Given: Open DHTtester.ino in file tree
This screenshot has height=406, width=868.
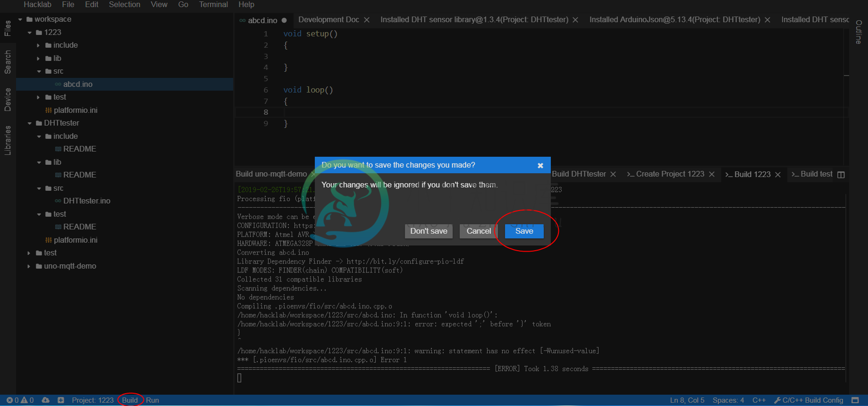Looking at the screenshot, I should 87,201.
